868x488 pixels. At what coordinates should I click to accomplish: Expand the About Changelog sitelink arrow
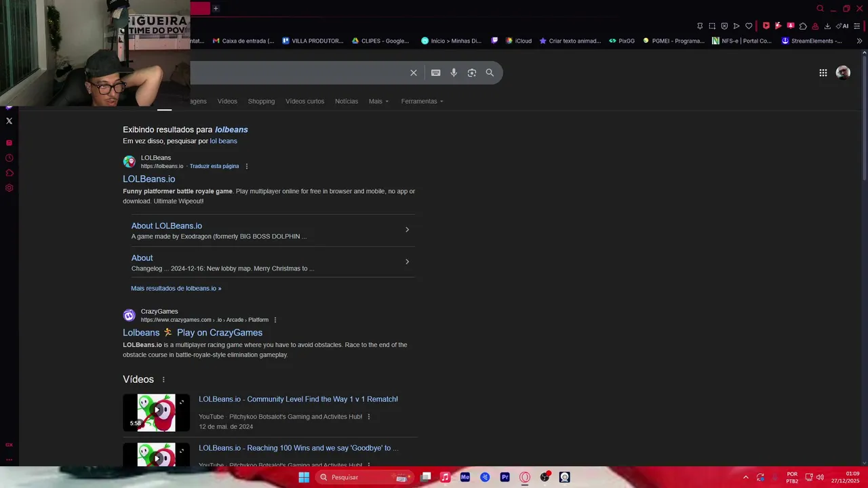407,262
